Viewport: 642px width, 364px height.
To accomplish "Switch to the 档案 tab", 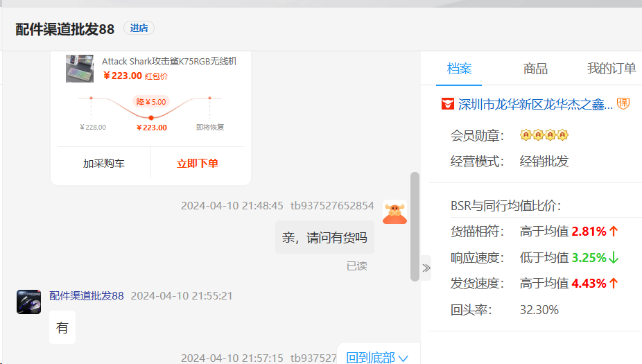I will 459,69.
